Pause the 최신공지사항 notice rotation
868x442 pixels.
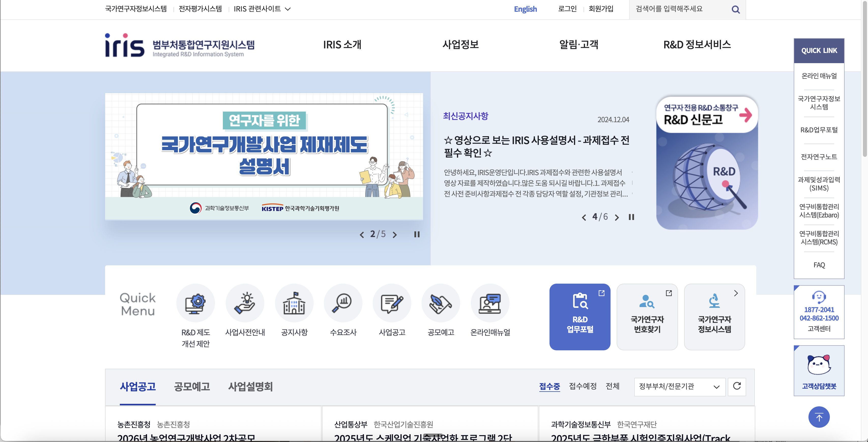tap(631, 217)
